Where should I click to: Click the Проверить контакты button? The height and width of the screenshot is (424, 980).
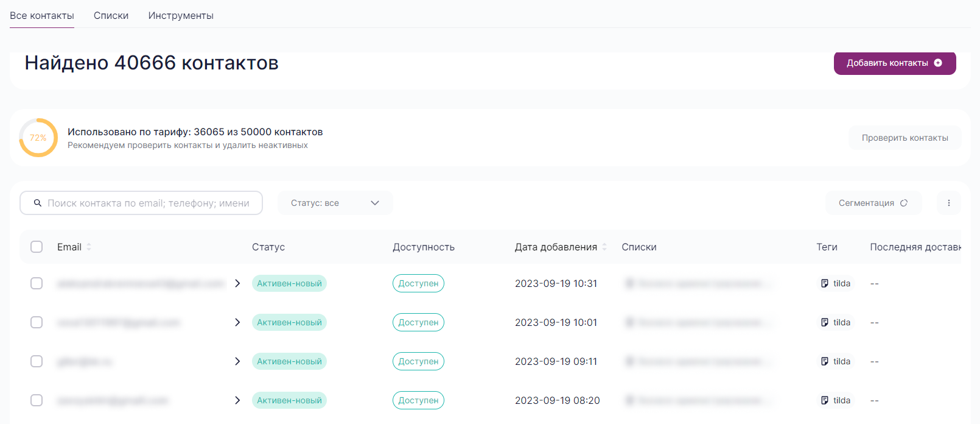coord(905,138)
